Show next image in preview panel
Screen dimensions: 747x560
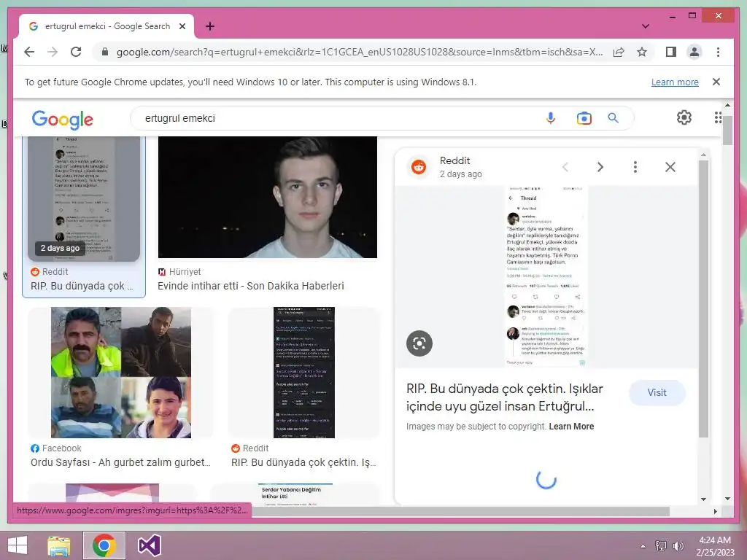click(x=600, y=167)
